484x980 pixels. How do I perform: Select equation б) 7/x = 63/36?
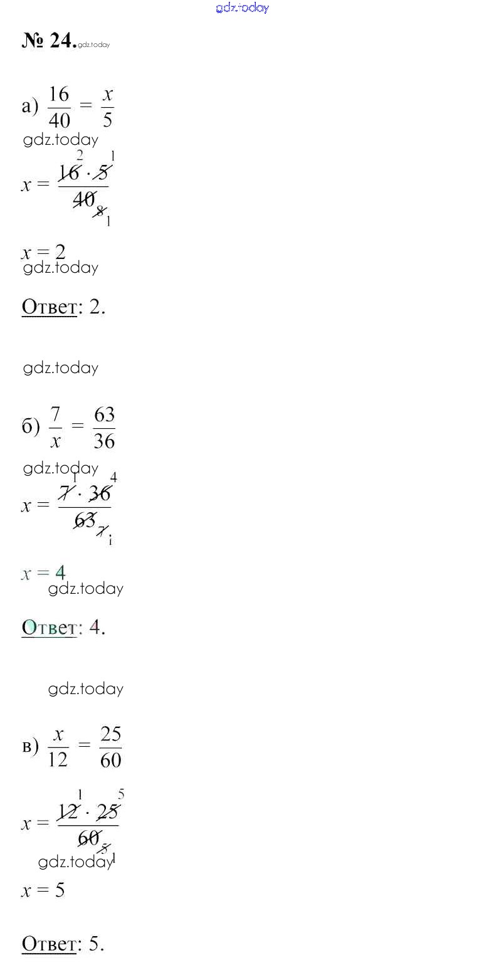click(69, 428)
